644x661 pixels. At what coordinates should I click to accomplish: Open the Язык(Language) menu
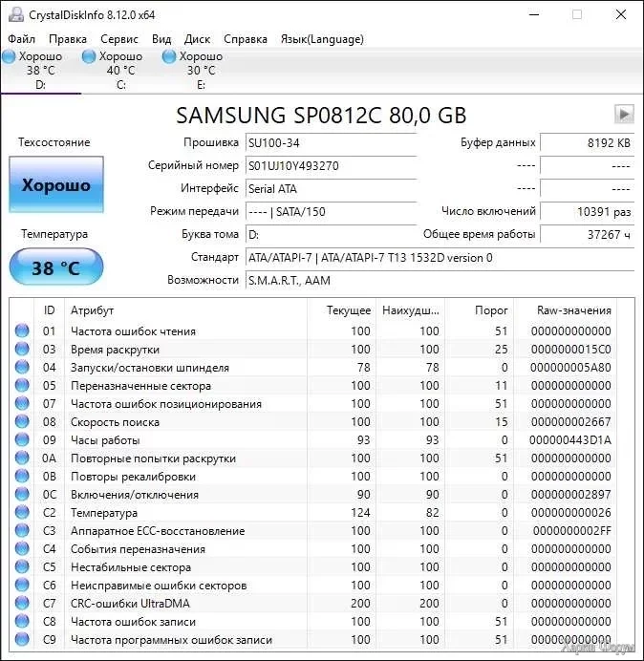[322, 39]
